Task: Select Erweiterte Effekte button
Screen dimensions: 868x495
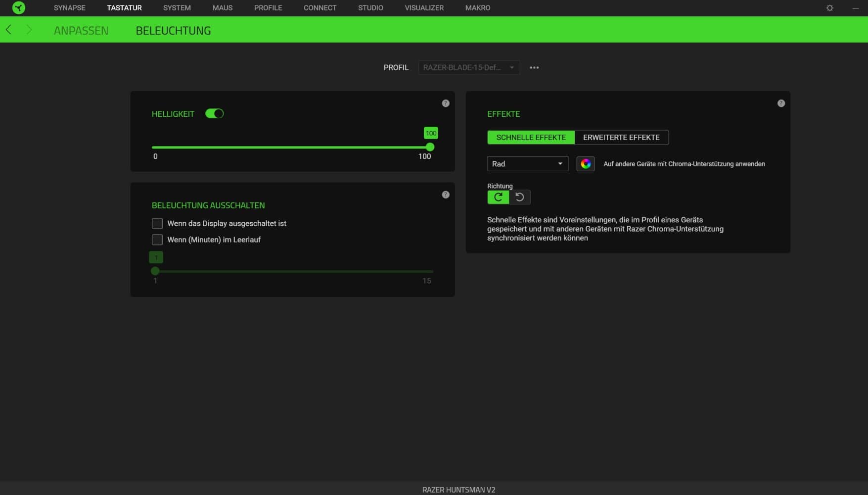Action: pos(621,138)
